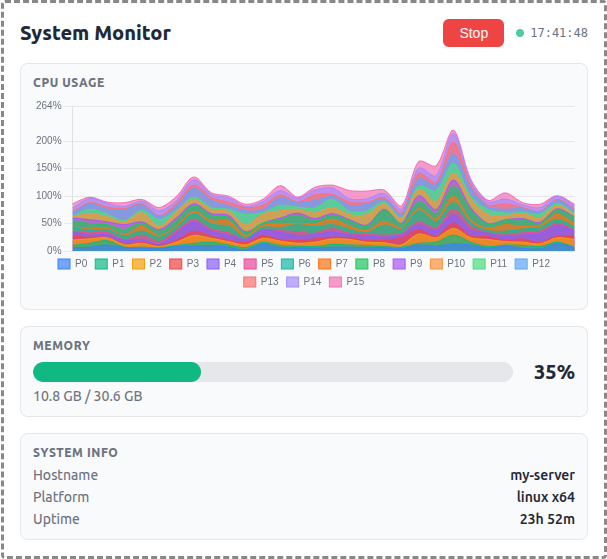Image resolution: width=607 pixels, height=559 pixels.
Task: Click the my-server hostname value
Action: coord(543,475)
